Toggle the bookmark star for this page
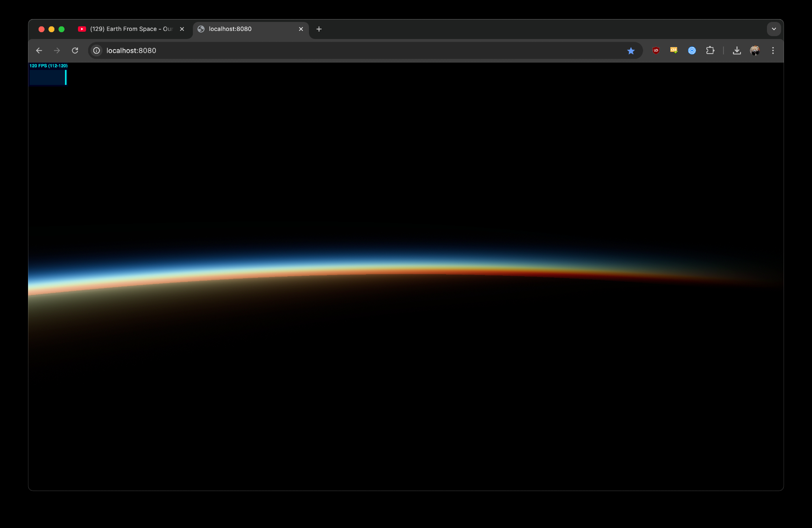The width and height of the screenshot is (812, 528). (631, 51)
